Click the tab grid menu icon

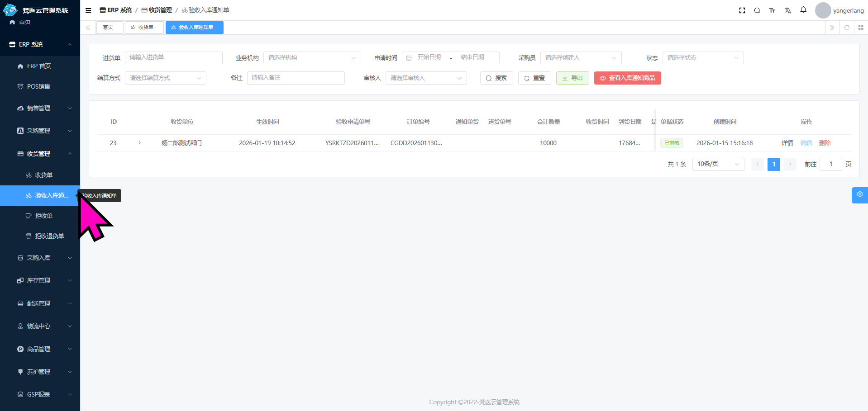click(861, 28)
